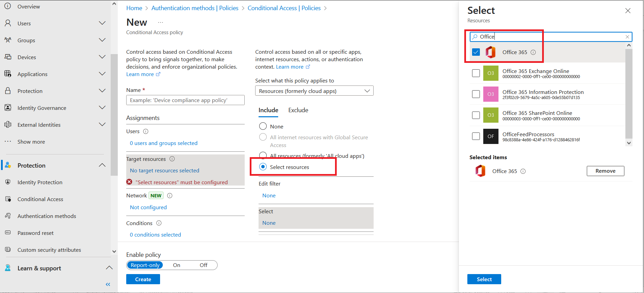644x293 pixels.
Task: Open the Resources (formerly cloud apps) dropdown
Action: [314, 91]
